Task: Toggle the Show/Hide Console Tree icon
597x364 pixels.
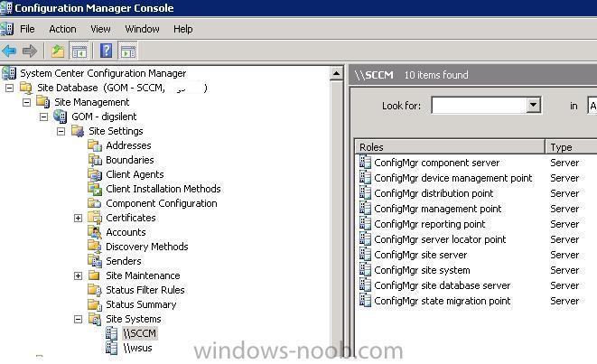Action: click(79, 51)
